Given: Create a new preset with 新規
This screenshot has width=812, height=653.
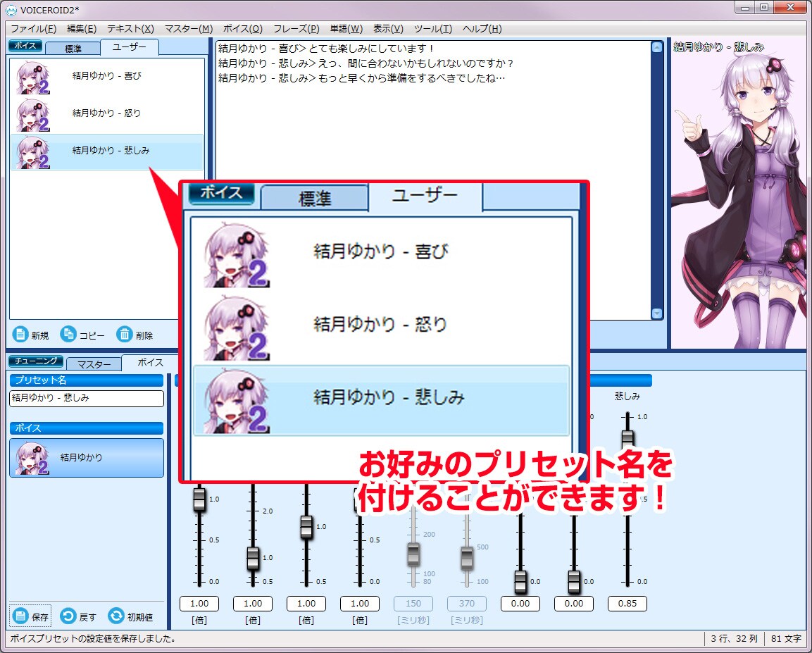Looking at the screenshot, I should pos(30,335).
